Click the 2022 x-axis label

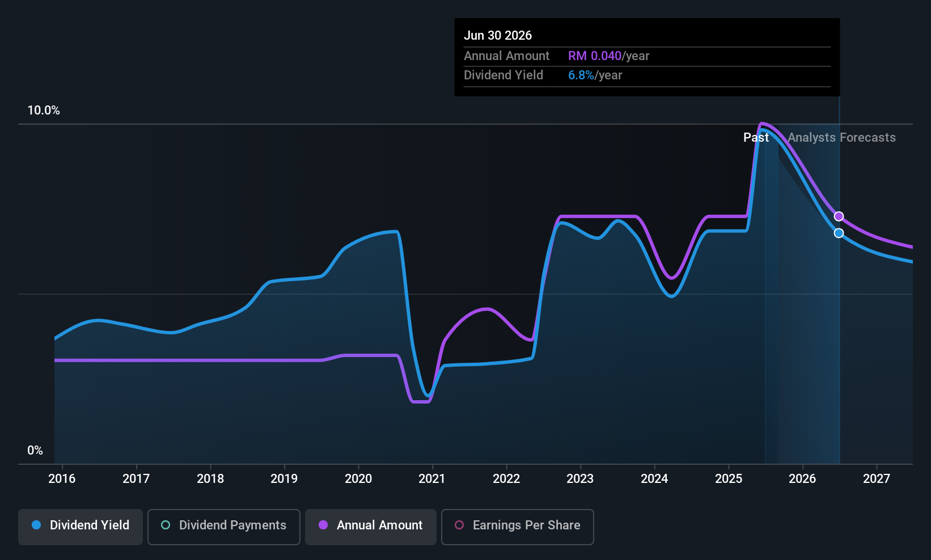tap(506, 479)
